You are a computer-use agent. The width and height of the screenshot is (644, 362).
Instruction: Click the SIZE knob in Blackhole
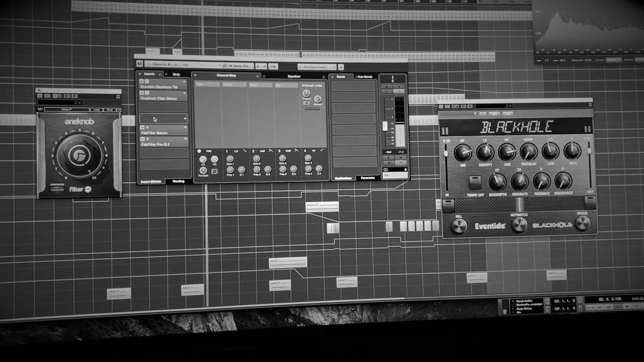coord(507,152)
